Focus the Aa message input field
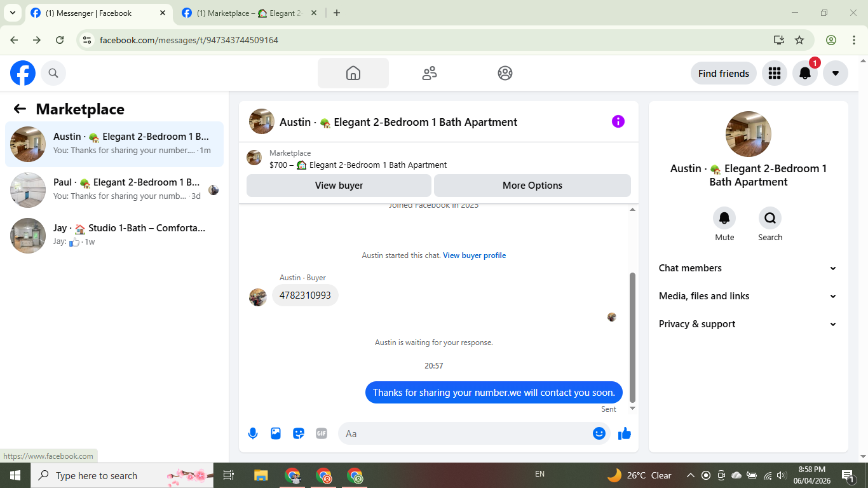The image size is (868, 488). 465,433
